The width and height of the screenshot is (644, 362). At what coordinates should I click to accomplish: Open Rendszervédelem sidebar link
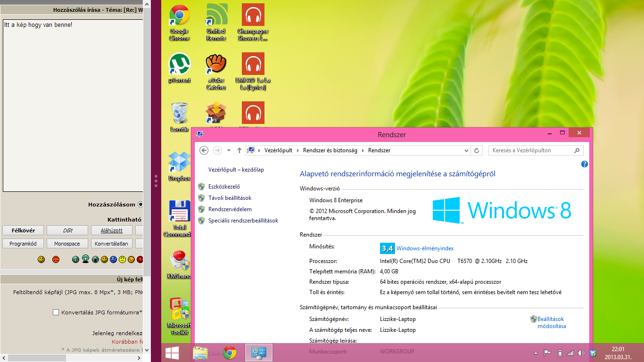click(230, 209)
